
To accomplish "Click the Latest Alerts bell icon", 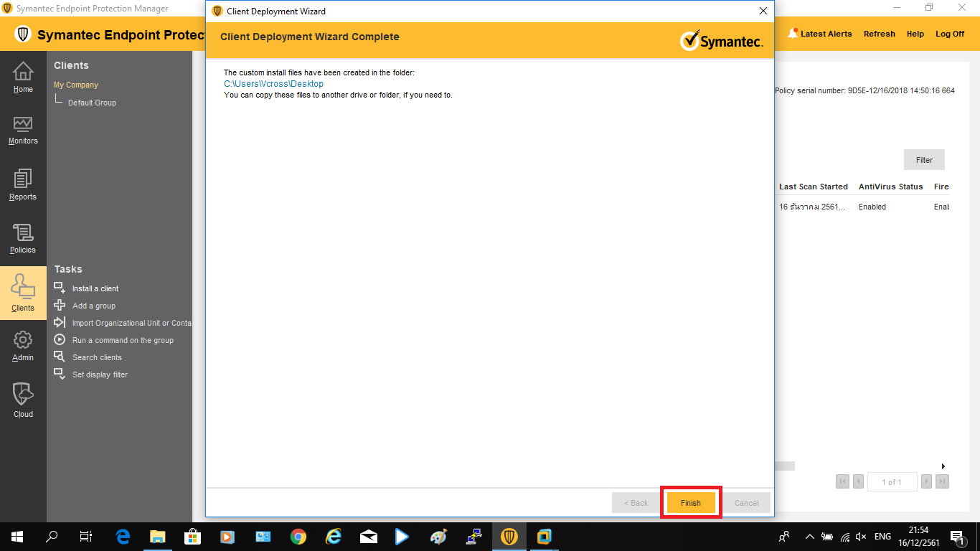I will coord(793,34).
